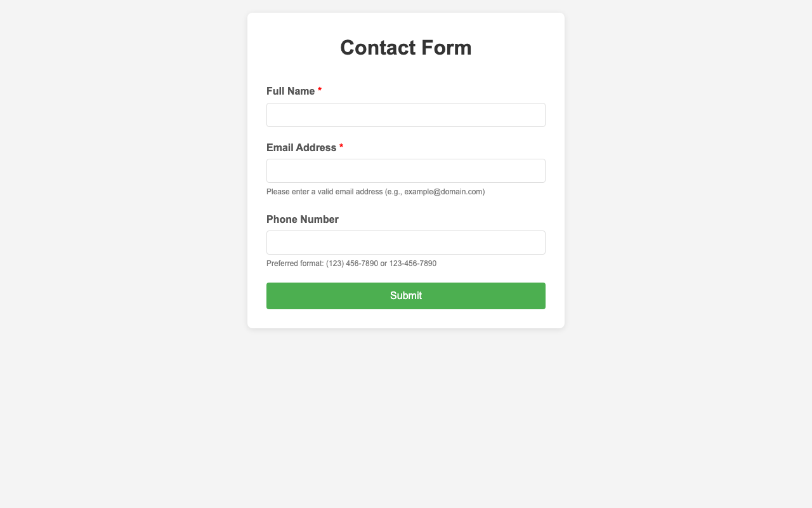Click the Email Address label
Image resolution: width=812 pixels, height=508 pixels.
click(x=300, y=147)
